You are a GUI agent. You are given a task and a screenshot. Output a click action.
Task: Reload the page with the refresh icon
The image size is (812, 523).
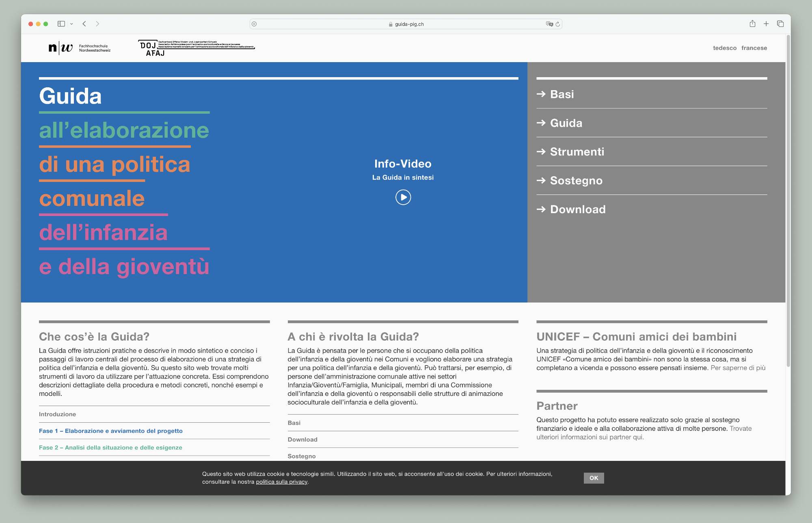click(558, 24)
